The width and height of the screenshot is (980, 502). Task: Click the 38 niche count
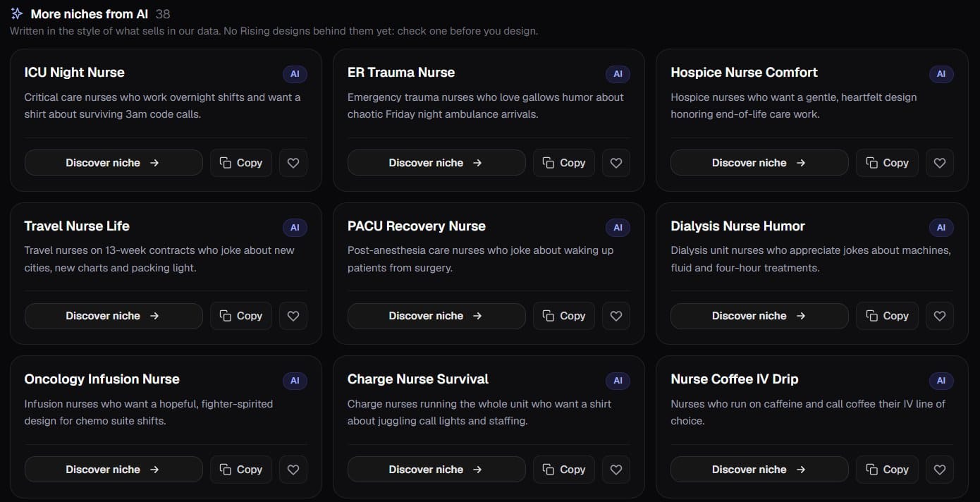pyautogui.click(x=163, y=14)
